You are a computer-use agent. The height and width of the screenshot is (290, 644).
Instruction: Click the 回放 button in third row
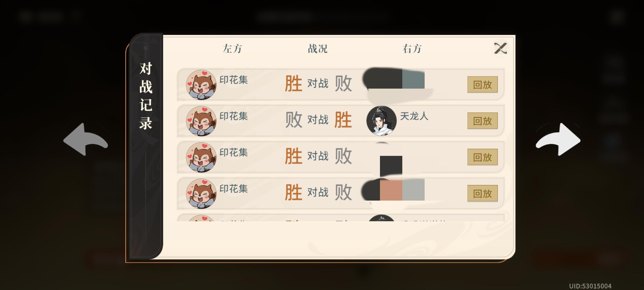tap(482, 157)
